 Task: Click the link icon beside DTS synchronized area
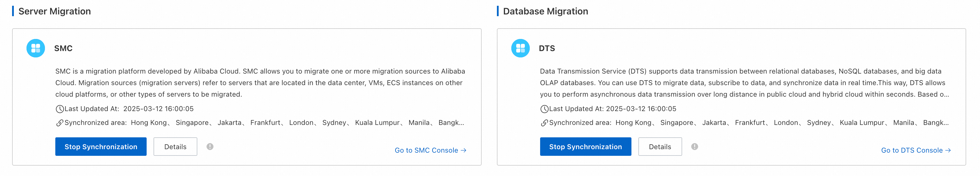pos(544,123)
